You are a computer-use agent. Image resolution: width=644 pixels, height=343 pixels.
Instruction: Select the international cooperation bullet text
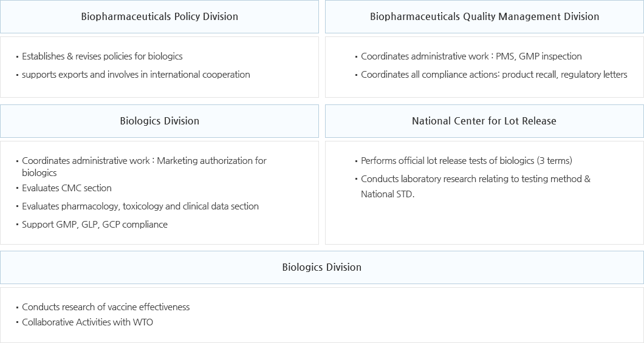click(x=136, y=75)
